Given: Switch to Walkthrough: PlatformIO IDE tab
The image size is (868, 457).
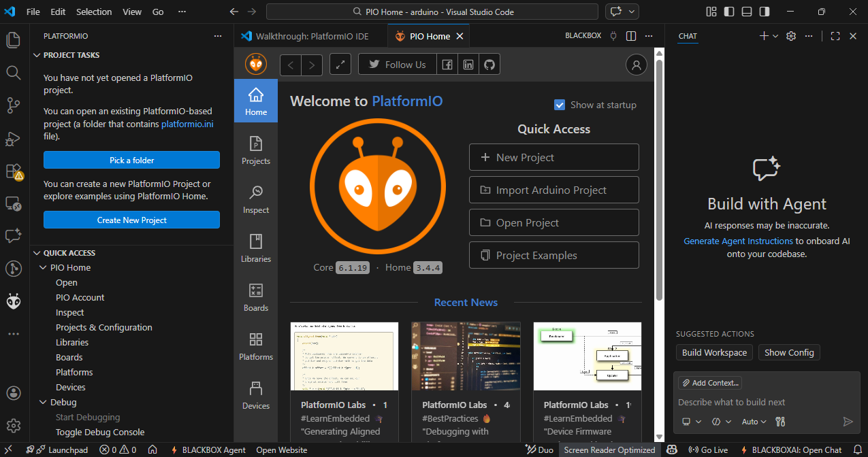Looking at the screenshot, I should point(310,36).
